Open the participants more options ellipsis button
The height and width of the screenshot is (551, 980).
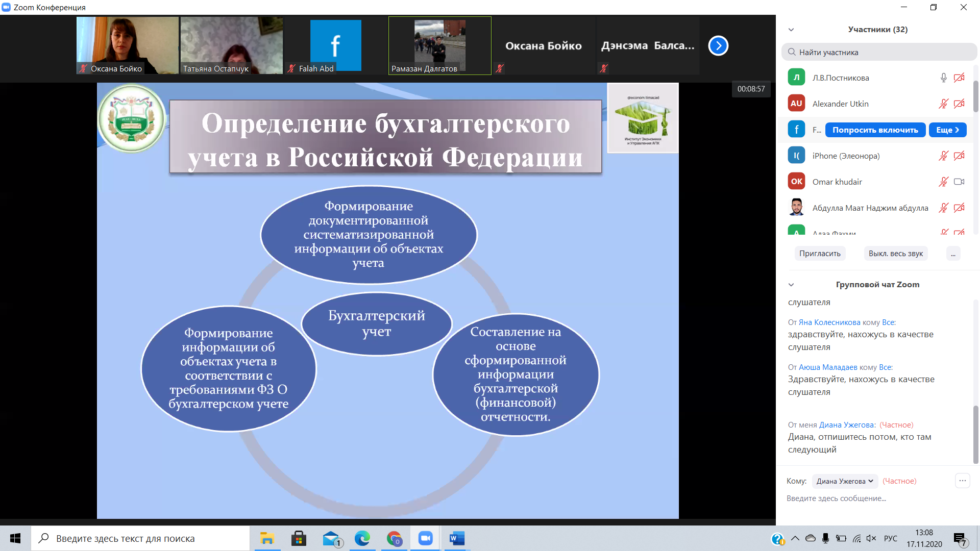point(953,254)
